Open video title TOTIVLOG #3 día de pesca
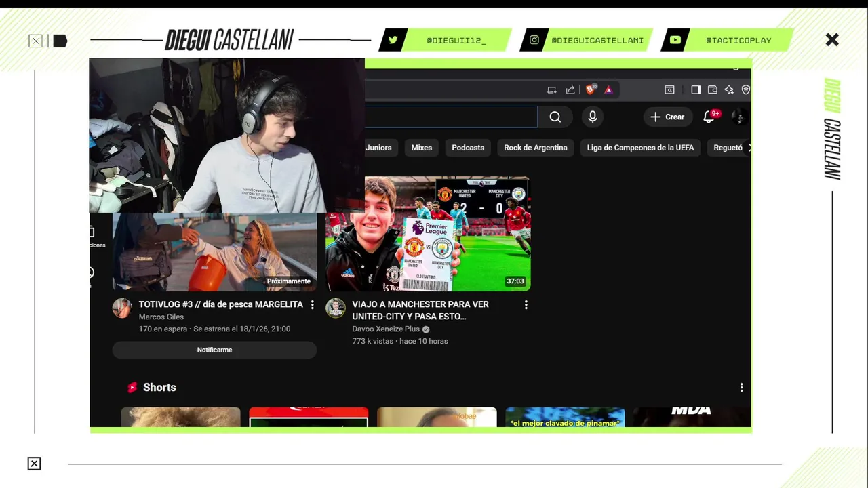Viewport: 868px width, 488px height. [221, 305]
